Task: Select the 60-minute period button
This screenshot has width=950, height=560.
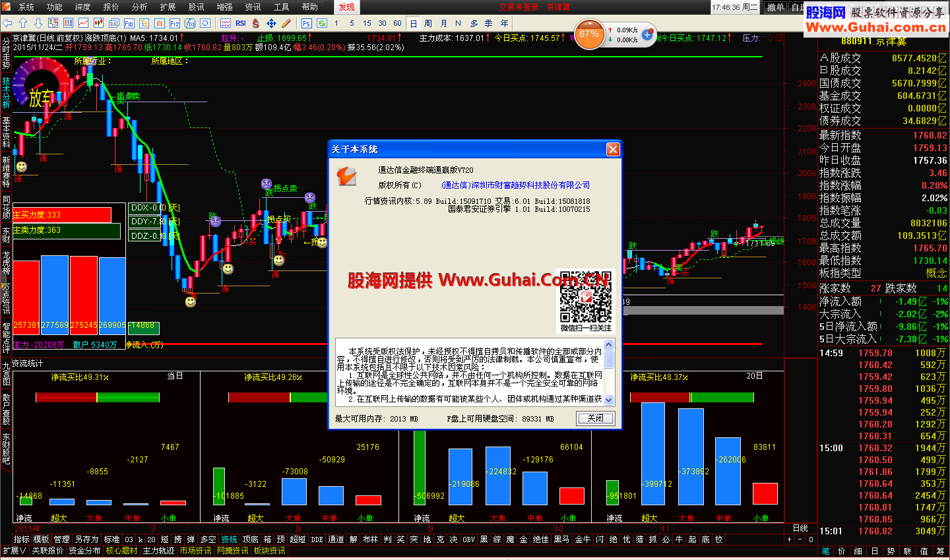Action: 397,23
